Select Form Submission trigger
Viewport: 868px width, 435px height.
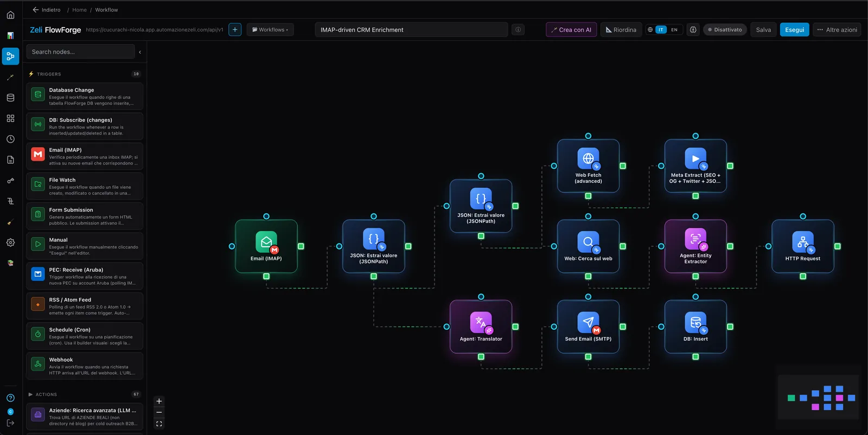click(x=85, y=216)
